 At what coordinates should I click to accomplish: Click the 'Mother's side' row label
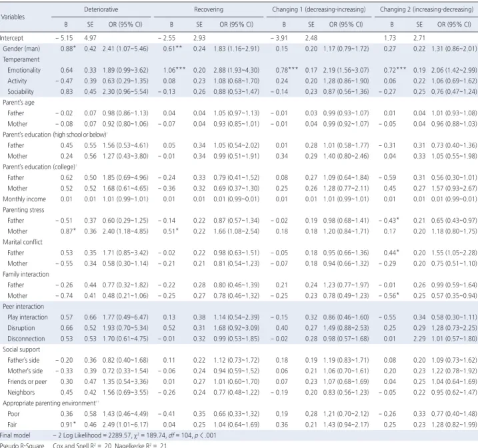pos(25,371)
